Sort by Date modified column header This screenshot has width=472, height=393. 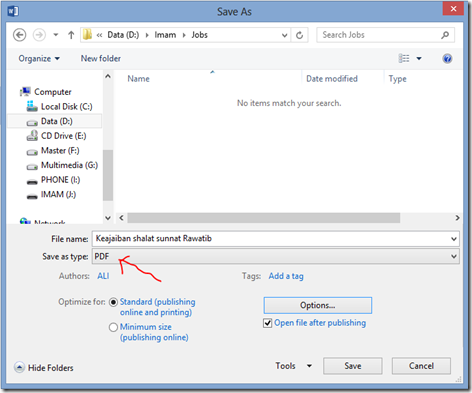pos(332,79)
